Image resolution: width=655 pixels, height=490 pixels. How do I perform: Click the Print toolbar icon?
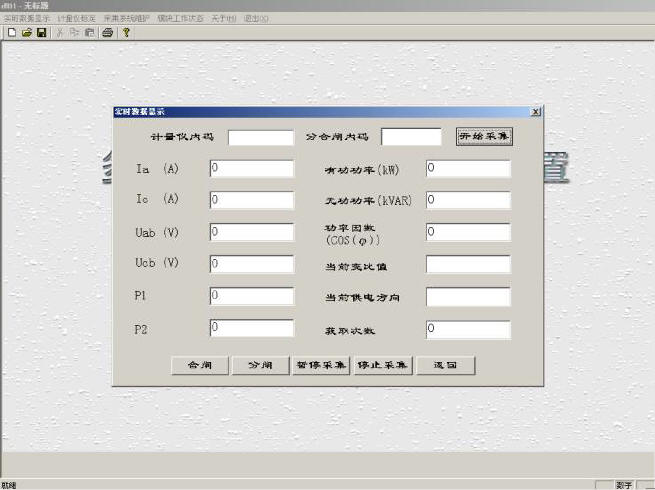click(x=107, y=32)
